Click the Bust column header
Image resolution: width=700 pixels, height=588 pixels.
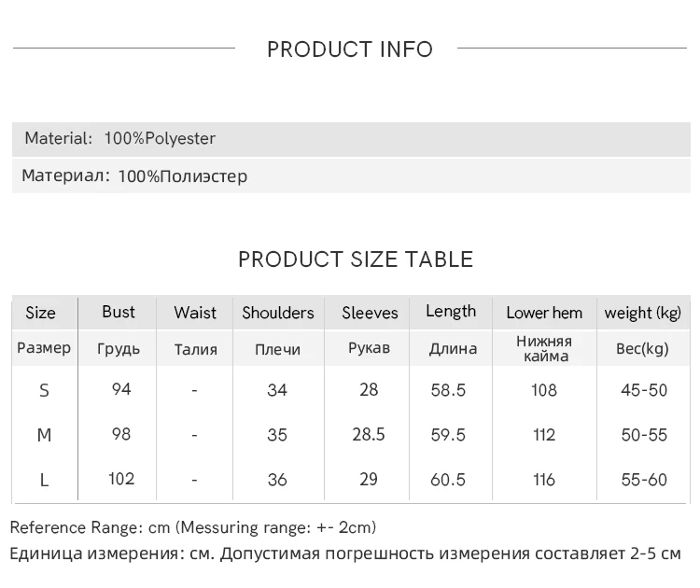pyautogui.click(x=119, y=312)
